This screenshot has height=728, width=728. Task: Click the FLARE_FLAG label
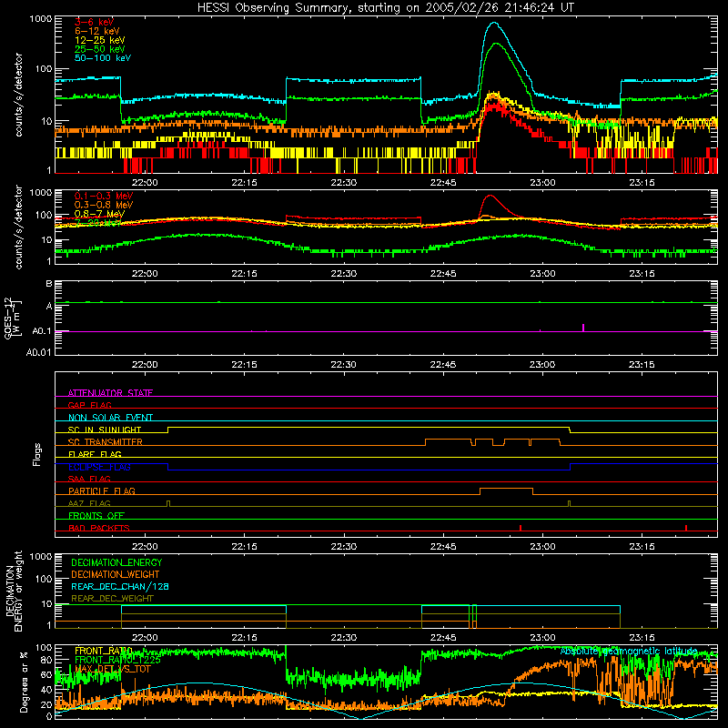pyautogui.click(x=95, y=454)
